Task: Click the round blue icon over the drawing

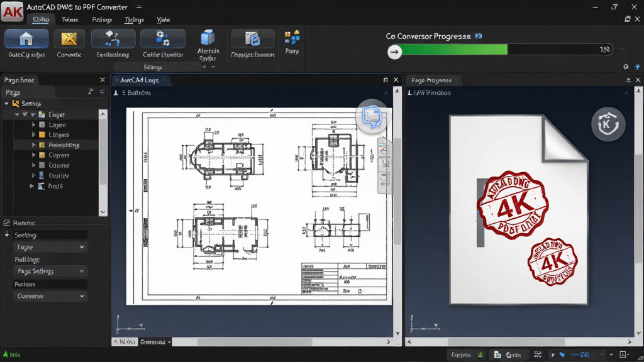Action: tap(372, 116)
